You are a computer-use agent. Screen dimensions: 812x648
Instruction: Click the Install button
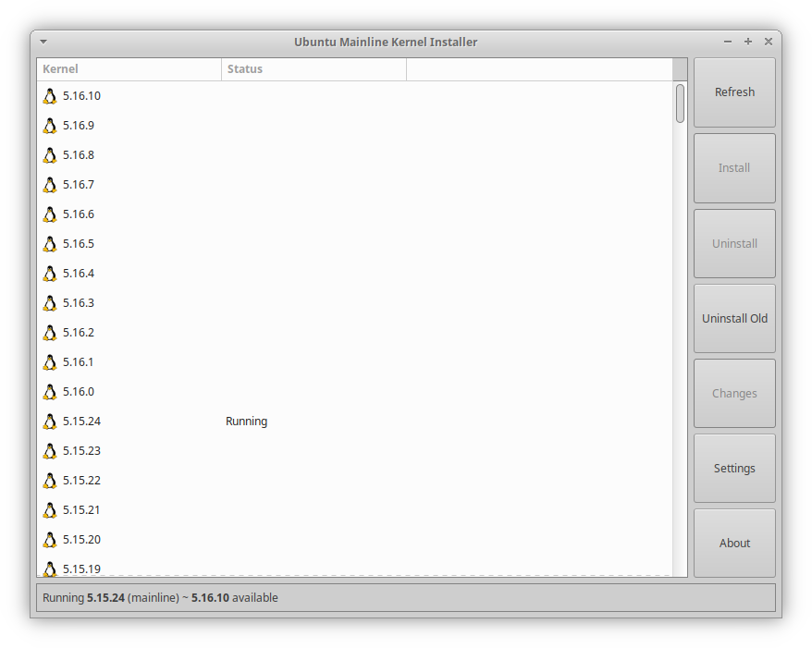point(734,167)
